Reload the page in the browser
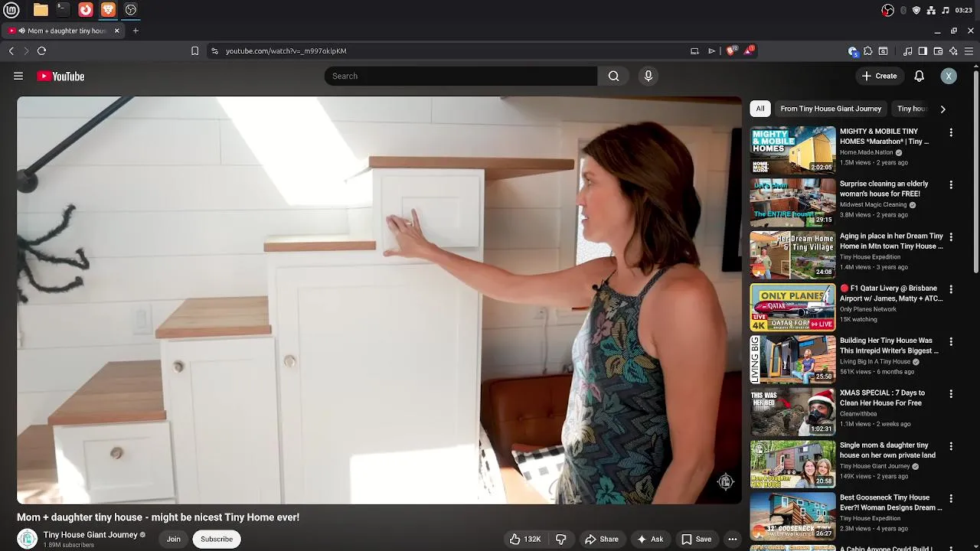 pyautogui.click(x=41, y=51)
